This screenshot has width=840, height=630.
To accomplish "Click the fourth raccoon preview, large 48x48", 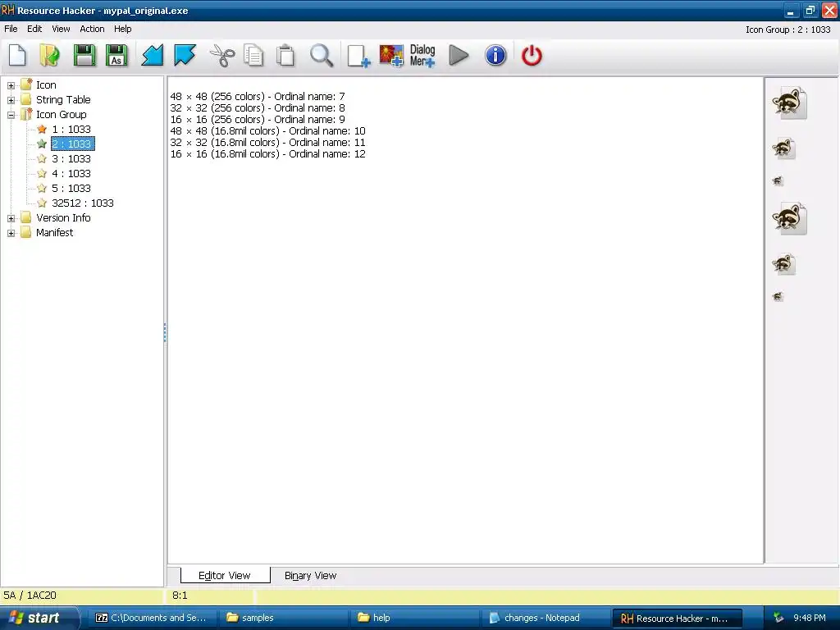I will pyautogui.click(x=789, y=218).
